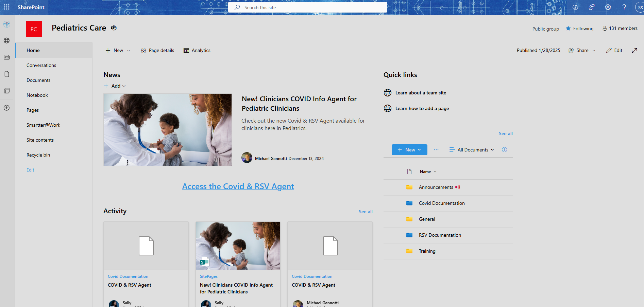Viewport: 644px width, 307px height.
Task: Open the global sites globe icon in left rail
Action: click(x=6, y=40)
